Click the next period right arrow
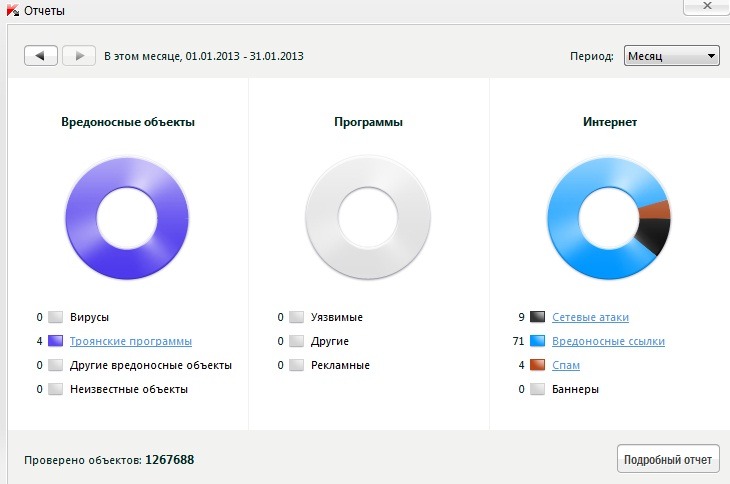 [x=79, y=56]
